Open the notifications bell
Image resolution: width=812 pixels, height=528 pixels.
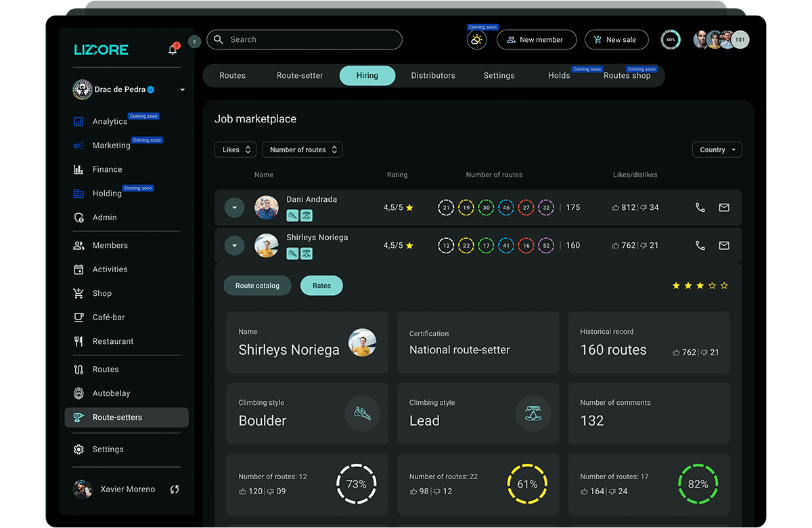pos(173,49)
